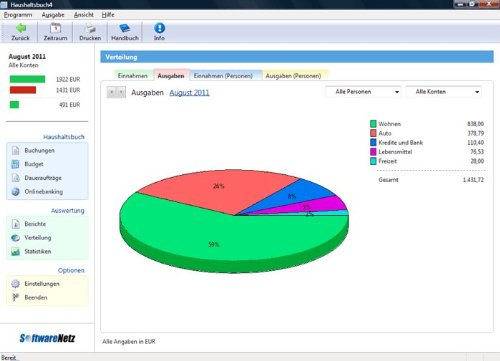Open Einstellungen label in sidebar
The image size is (500, 361).
pyautogui.click(x=42, y=284)
